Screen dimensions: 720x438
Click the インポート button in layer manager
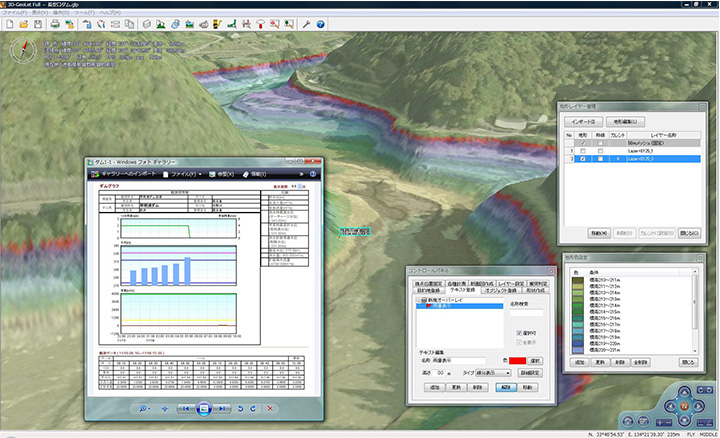pyautogui.click(x=582, y=121)
